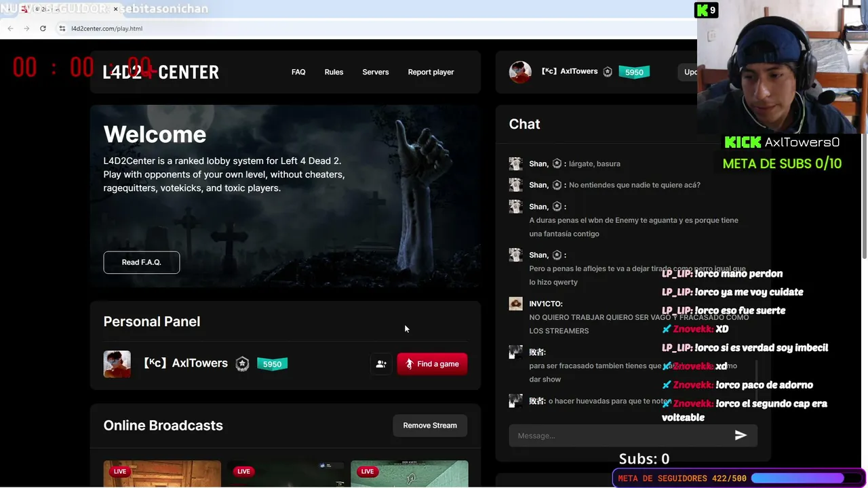Click the INV1CTO username in chat
The height and width of the screenshot is (488, 868).
coord(546,304)
